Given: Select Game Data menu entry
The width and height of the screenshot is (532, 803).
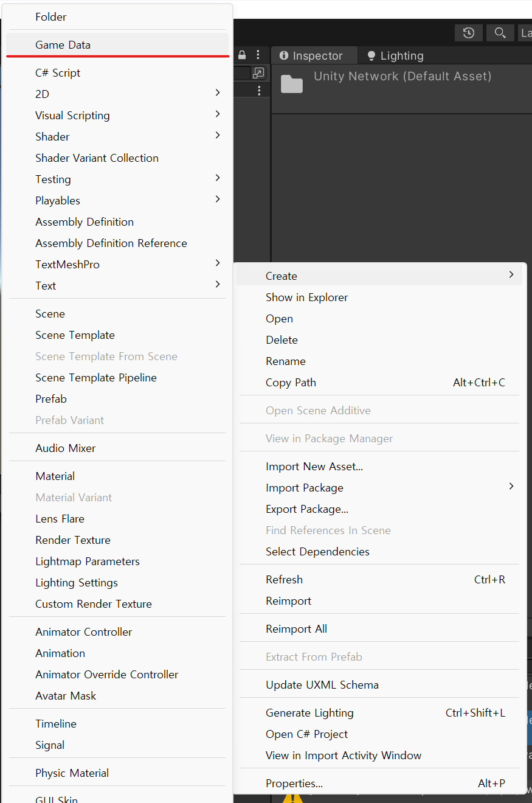Looking at the screenshot, I should (117, 45).
